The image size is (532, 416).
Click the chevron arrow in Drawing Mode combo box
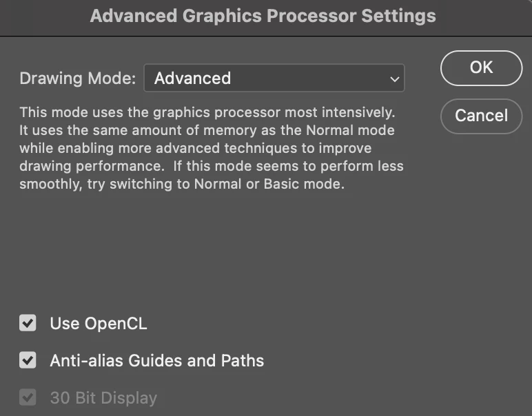click(394, 79)
